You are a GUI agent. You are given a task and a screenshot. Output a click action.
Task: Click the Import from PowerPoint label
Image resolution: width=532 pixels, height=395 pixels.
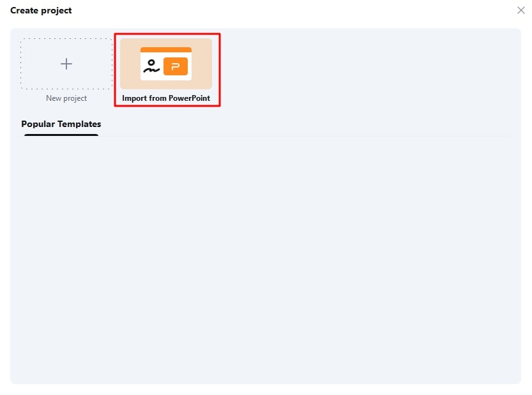click(166, 98)
